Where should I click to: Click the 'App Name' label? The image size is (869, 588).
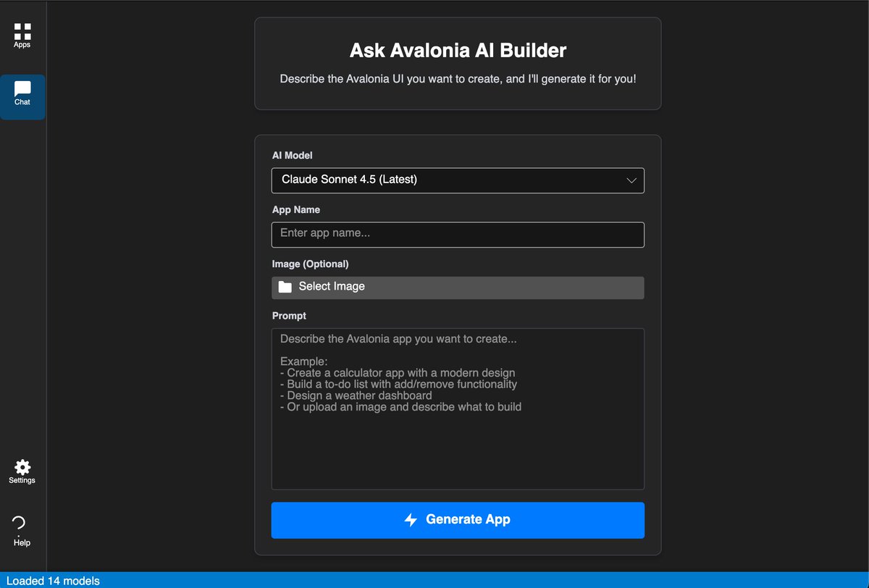pyautogui.click(x=296, y=210)
